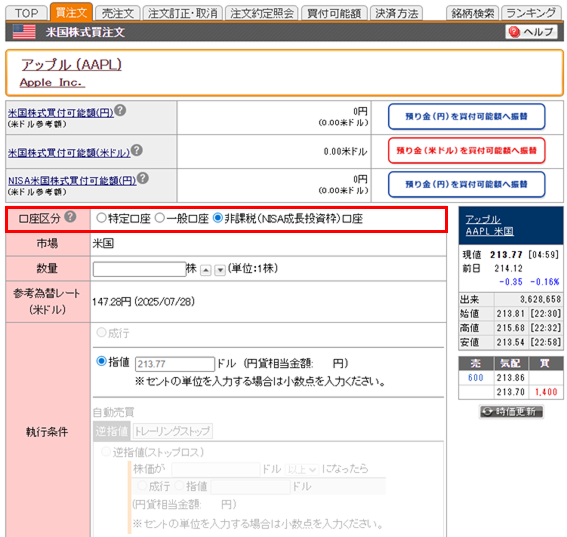Click the question mark icon next to 口座区分
This screenshot has height=537, width=567.
70,217
